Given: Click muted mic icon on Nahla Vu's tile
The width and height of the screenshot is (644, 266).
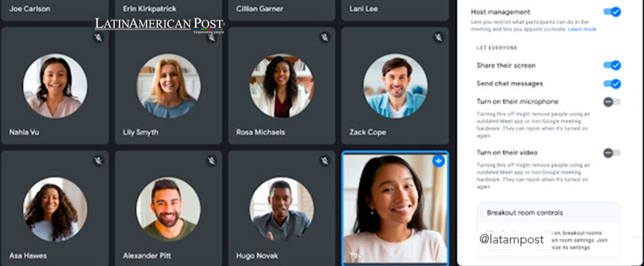Looking at the screenshot, I should click(98, 38).
